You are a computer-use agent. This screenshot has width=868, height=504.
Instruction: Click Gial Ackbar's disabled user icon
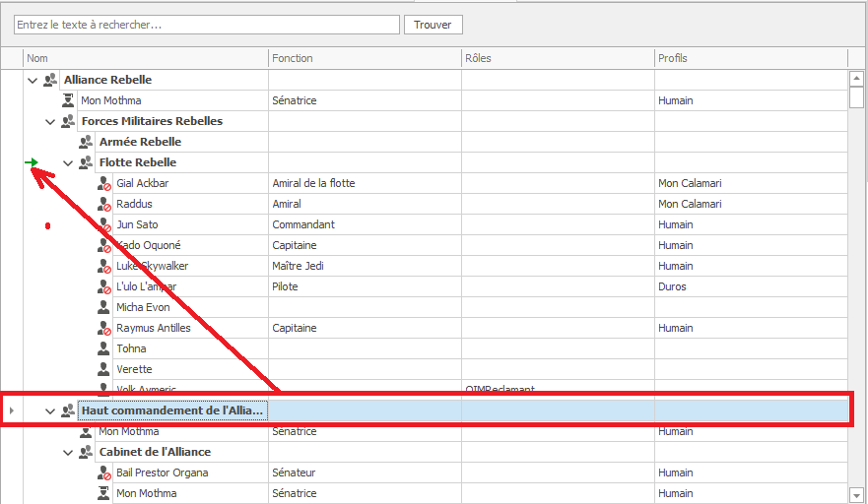(104, 183)
